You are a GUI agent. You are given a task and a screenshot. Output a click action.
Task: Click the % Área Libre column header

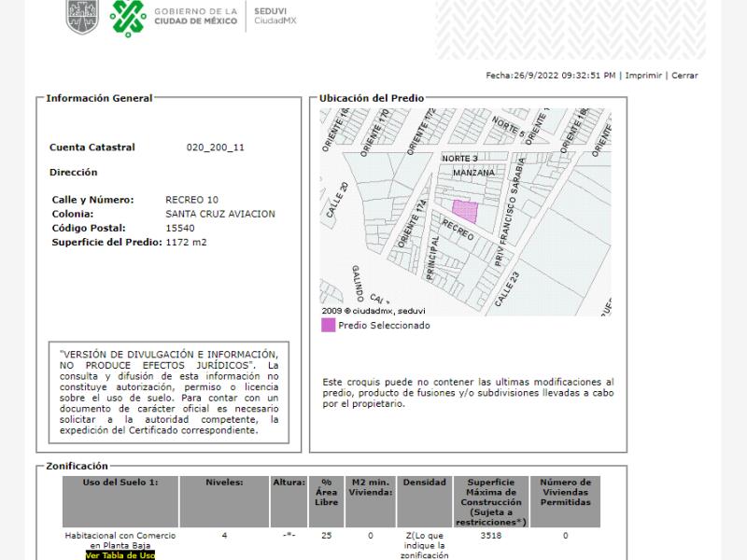coord(326,501)
